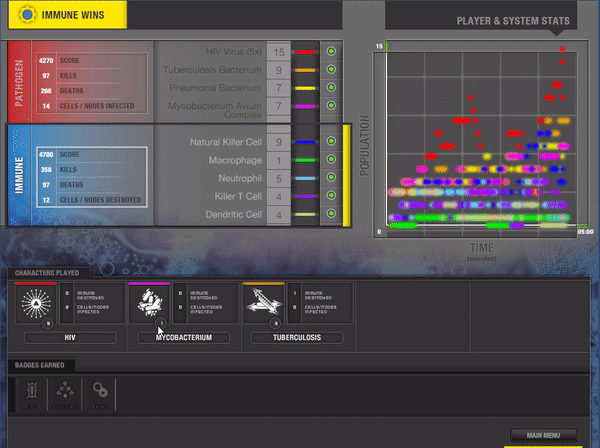Viewport: 600px width, 448px height.
Task: Click the Dendritic Cell label
Action: coord(233,214)
